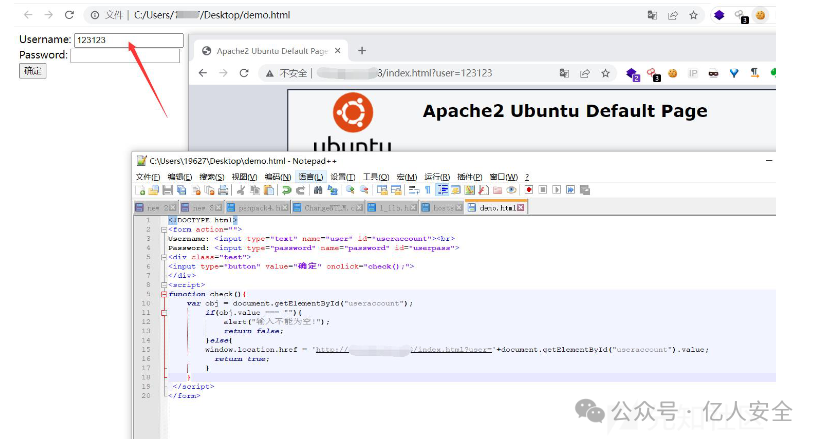Click the Open file folder icon in Notepad++

pos(153,190)
